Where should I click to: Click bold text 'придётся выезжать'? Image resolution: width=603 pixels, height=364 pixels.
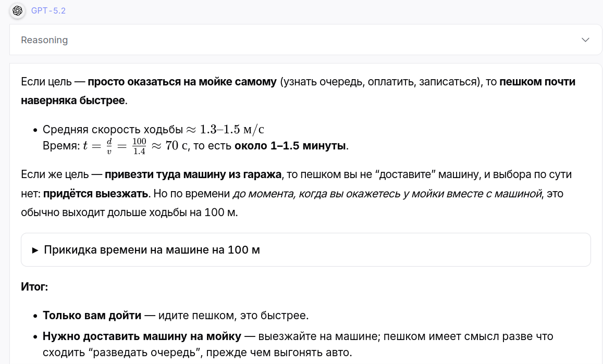pyautogui.click(x=96, y=194)
